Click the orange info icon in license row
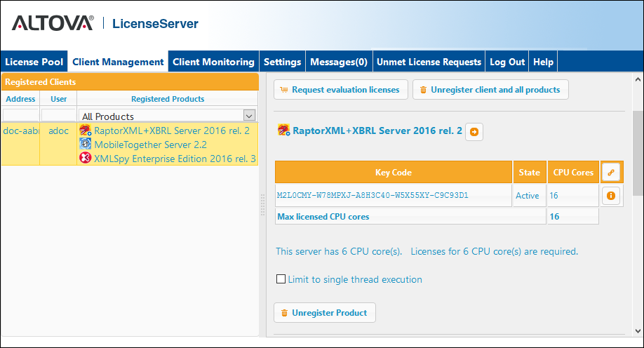The height and width of the screenshot is (348, 644). [610, 196]
